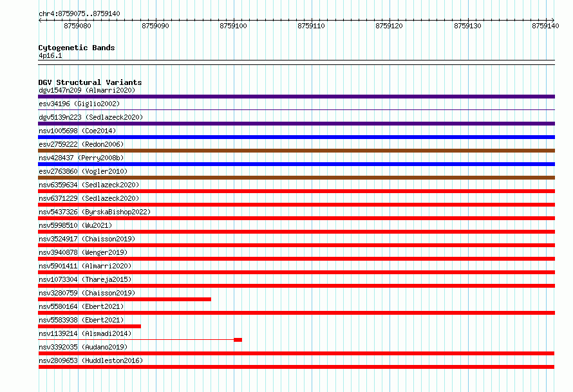Image resolution: width=573 pixels, height=392 pixels.
Task: Click the DGV Structural Variants track title
Action: (x=90, y=82)
